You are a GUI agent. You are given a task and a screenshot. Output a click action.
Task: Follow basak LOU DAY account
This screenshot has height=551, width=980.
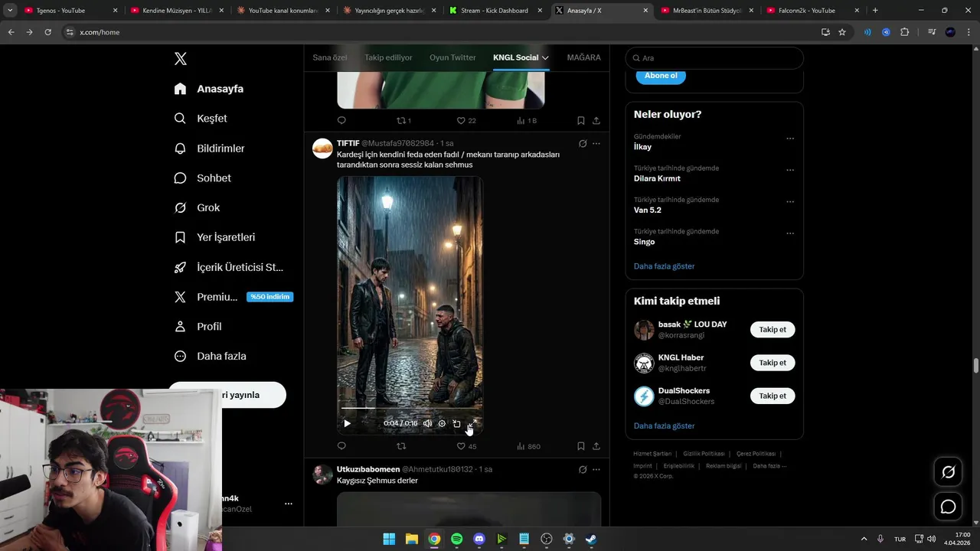(x=773, y=330)
